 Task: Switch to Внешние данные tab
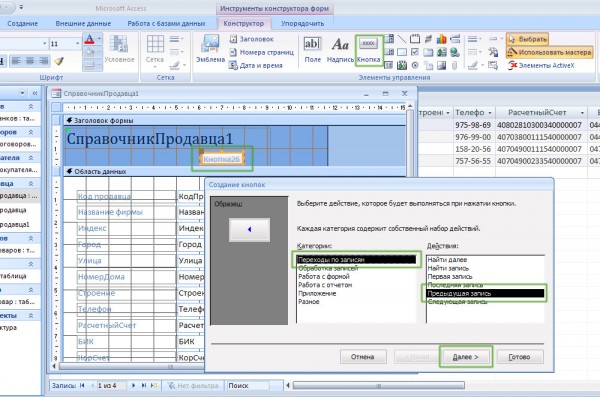coord(83,23)
